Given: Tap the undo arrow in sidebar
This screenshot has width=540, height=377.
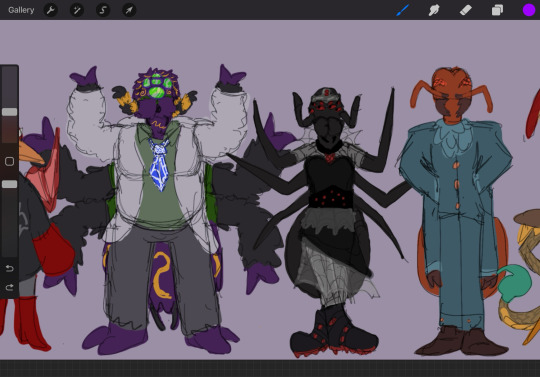Looking at the screenshot, I should (x=9, y=268).
